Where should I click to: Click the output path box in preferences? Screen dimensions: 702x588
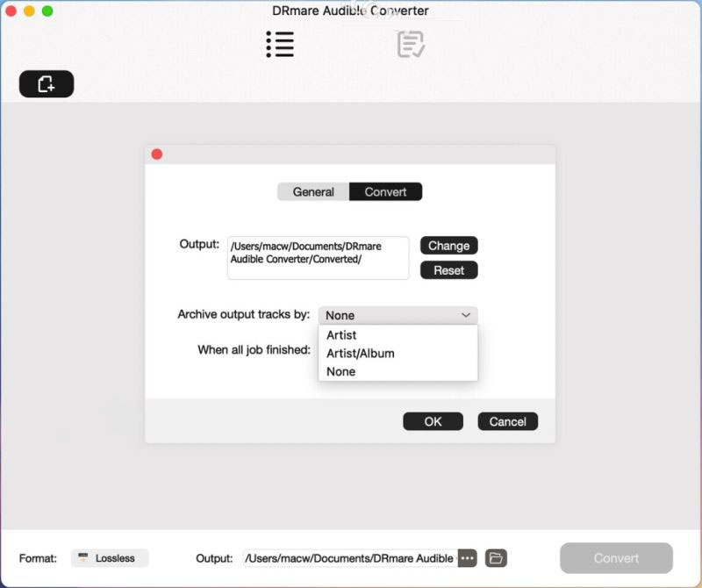pyautogui.click(x=319, y=258)
